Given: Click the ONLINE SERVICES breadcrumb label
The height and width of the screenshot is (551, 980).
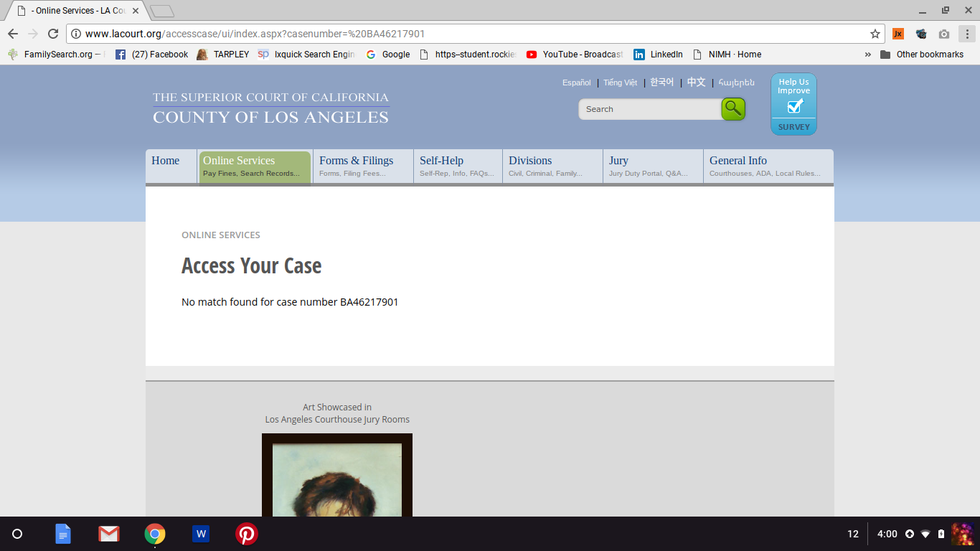Looking at the screenshot, I should coord(221,235).
